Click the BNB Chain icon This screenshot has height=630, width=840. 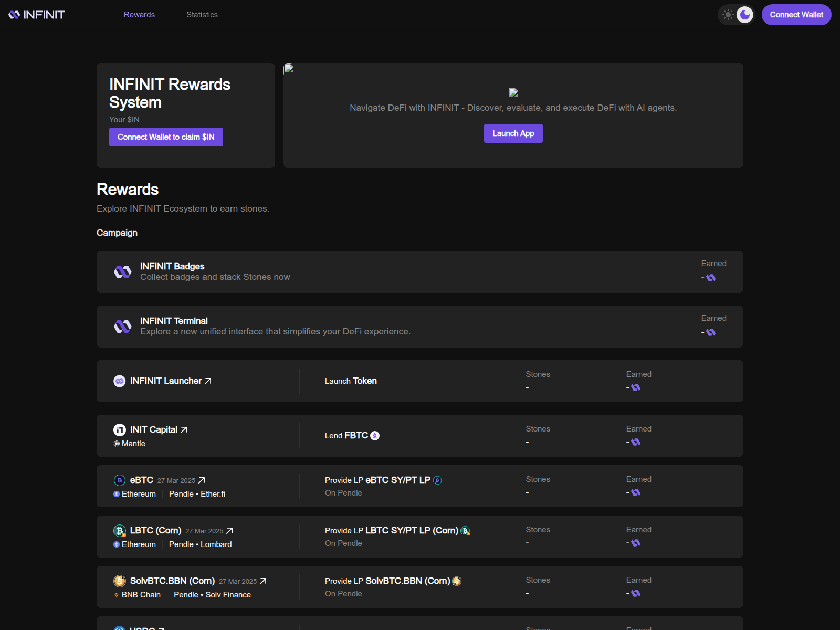pyautogui.click(x=117, y=595)
